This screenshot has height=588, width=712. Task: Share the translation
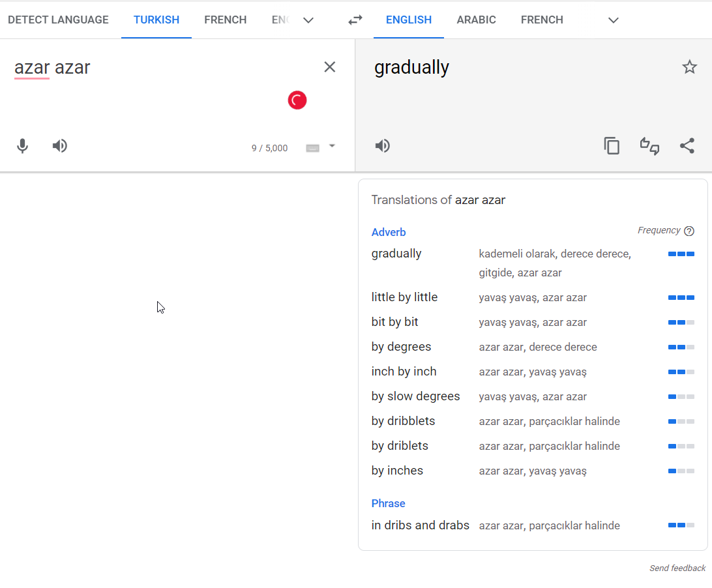687,146
